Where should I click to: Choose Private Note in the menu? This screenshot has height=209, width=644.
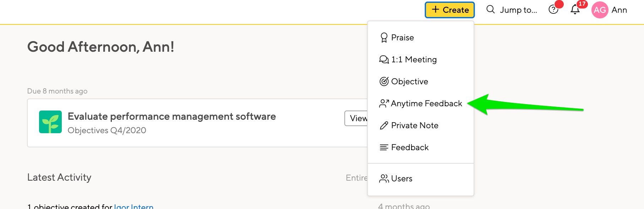[x=414, y=125]
